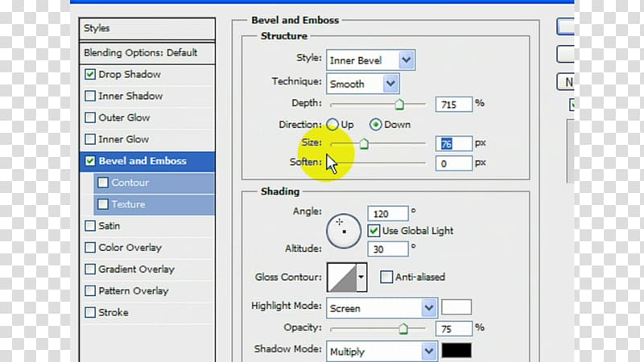The height and width of the screenshot is (362, 644).
Task: Click the Depth value field showing 715
Action: pyautogui.click(x=453, y=105)
